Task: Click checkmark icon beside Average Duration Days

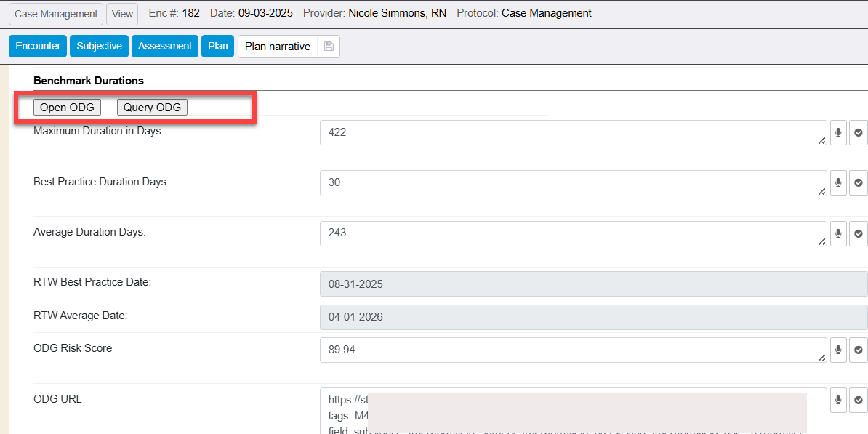Action: point(859,233)
